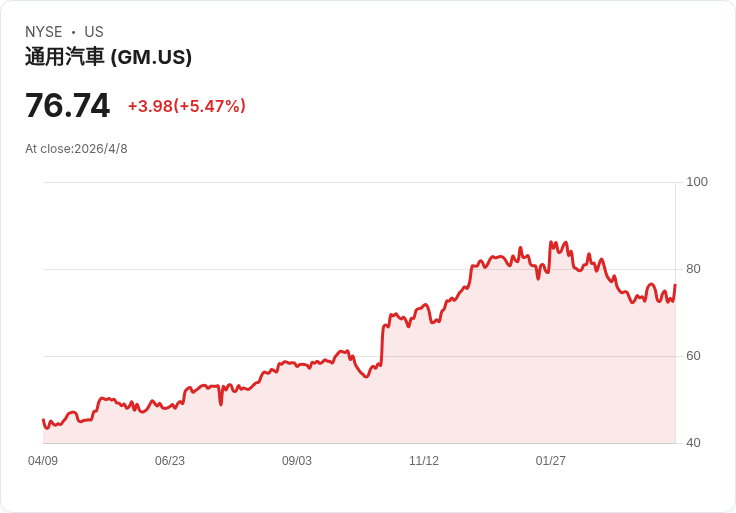Click the chart line's starting left endpoint
Viewport: 736px width, 513px height.
[43, 420]
